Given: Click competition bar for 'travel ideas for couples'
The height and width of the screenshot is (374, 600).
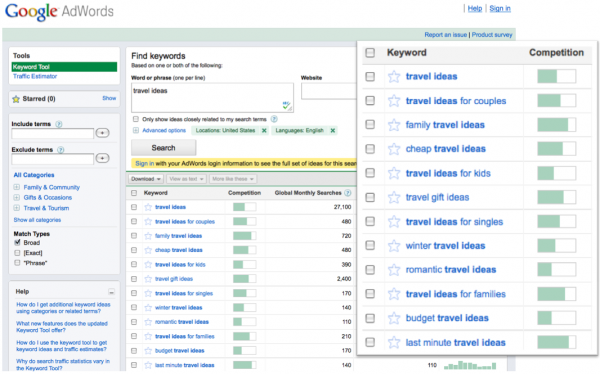Looking at the screenshot, I should (556, 101).
